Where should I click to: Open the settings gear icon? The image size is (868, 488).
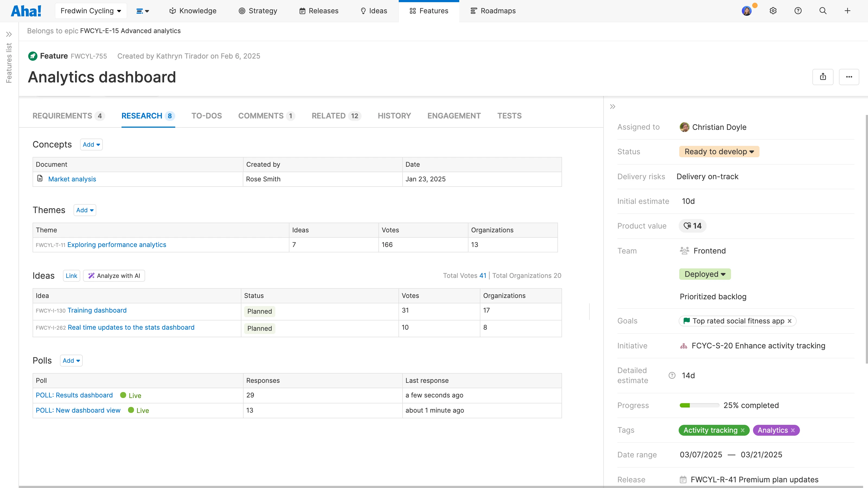773,11
